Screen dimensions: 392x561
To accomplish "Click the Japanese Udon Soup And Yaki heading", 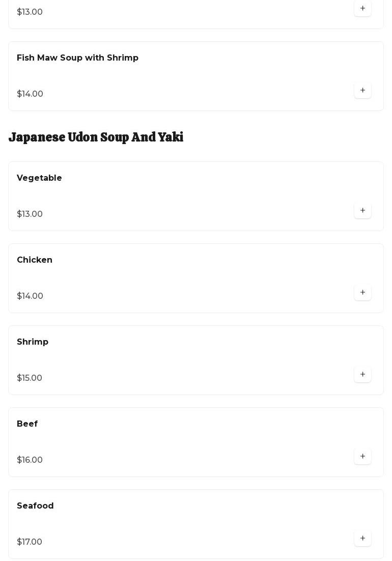I will click(96, 137).
